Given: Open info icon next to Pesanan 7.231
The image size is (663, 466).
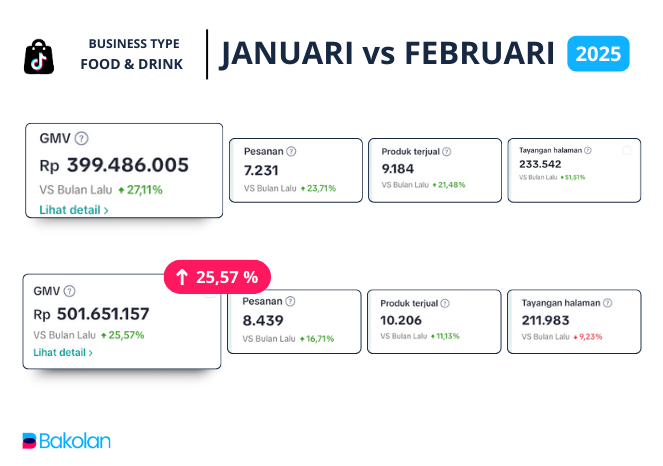Looking at the screenshot, I should tap(291, 151).
